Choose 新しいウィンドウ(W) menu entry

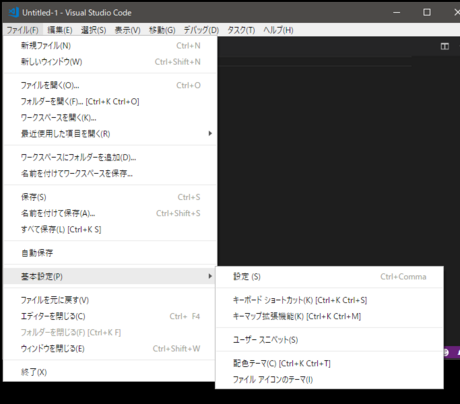click(x=110, y=62)
